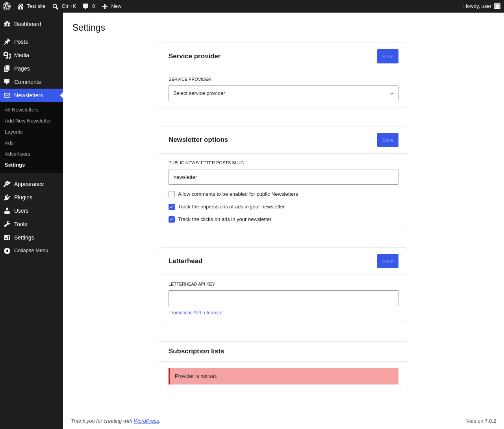This screenshot has width=504, height=429.
Task: Click the Howdy, user account text
Action: [x=477, y=6]
